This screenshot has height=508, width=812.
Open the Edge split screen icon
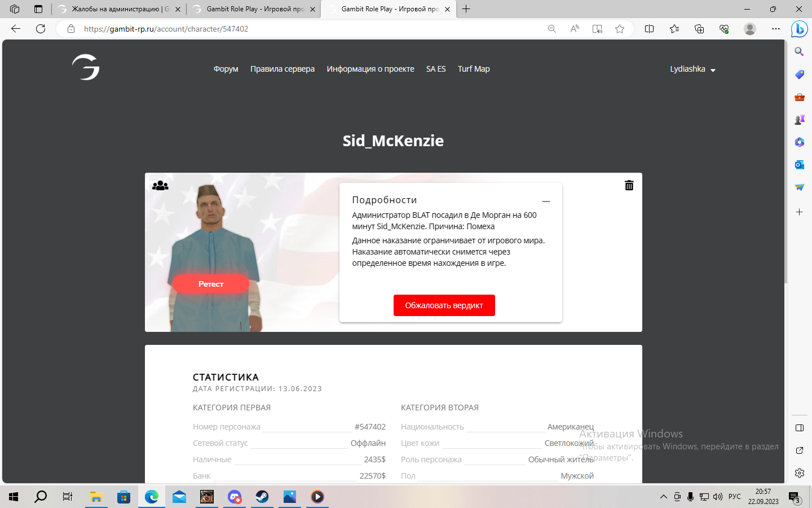[x=649, y=29]
